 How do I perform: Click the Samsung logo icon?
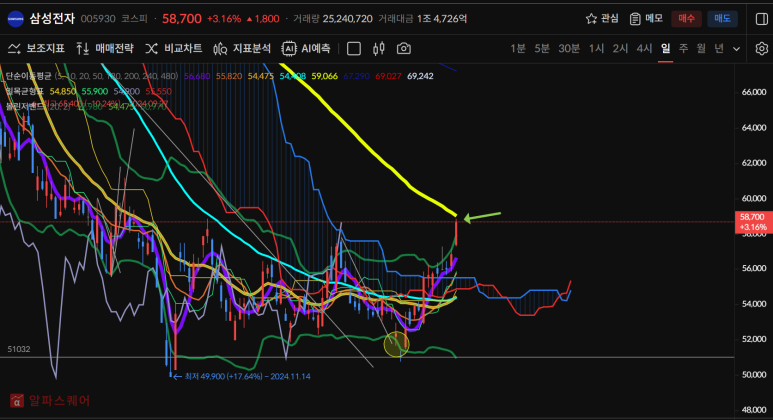click(x=16, y=19)
